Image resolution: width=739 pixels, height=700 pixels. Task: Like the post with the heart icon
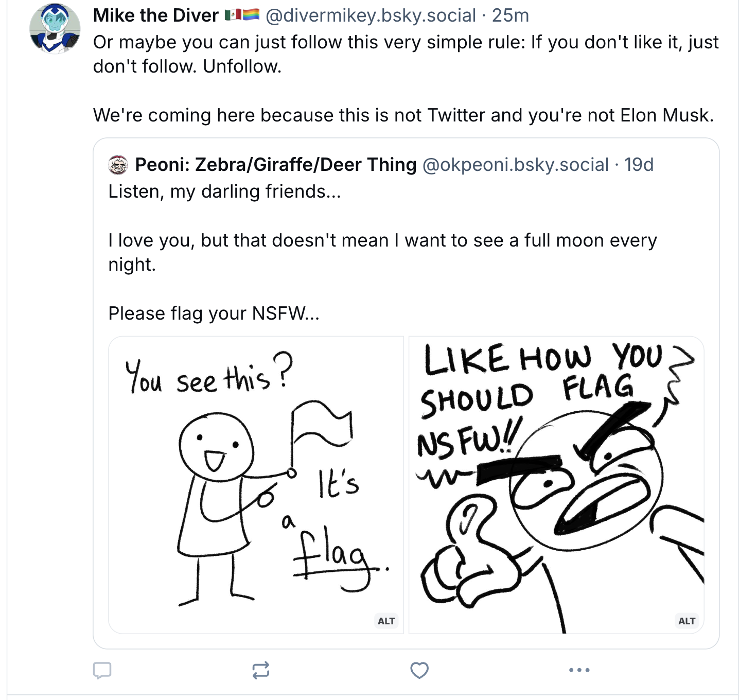tap(419, 670)
